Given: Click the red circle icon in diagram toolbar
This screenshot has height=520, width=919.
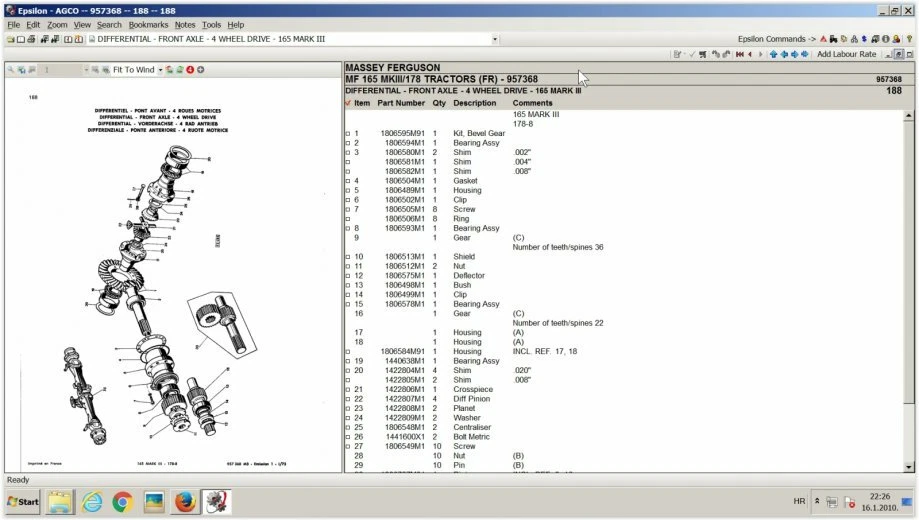Looking at the screenshot, I should pos(190,70).
